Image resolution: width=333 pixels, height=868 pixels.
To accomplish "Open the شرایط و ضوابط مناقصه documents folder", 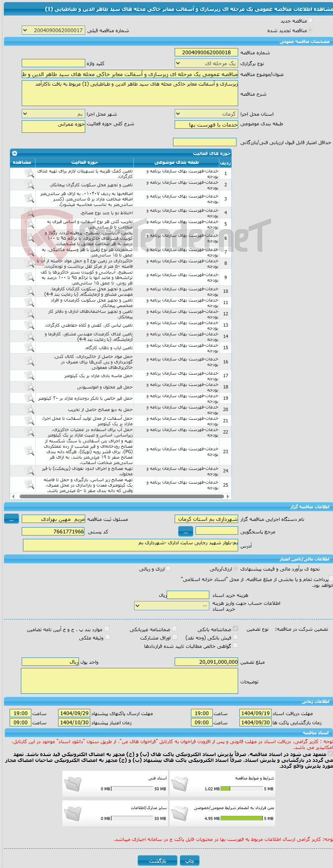I will (x=180, y=784).
